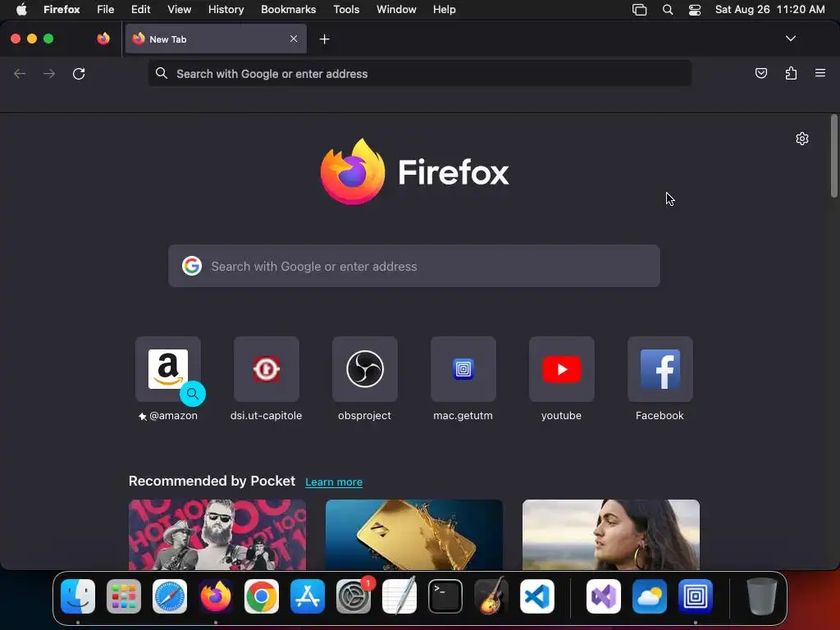Screen dimensions: 840x630
Task: Open Launchpad from the Dock
Action: (124, 596)
